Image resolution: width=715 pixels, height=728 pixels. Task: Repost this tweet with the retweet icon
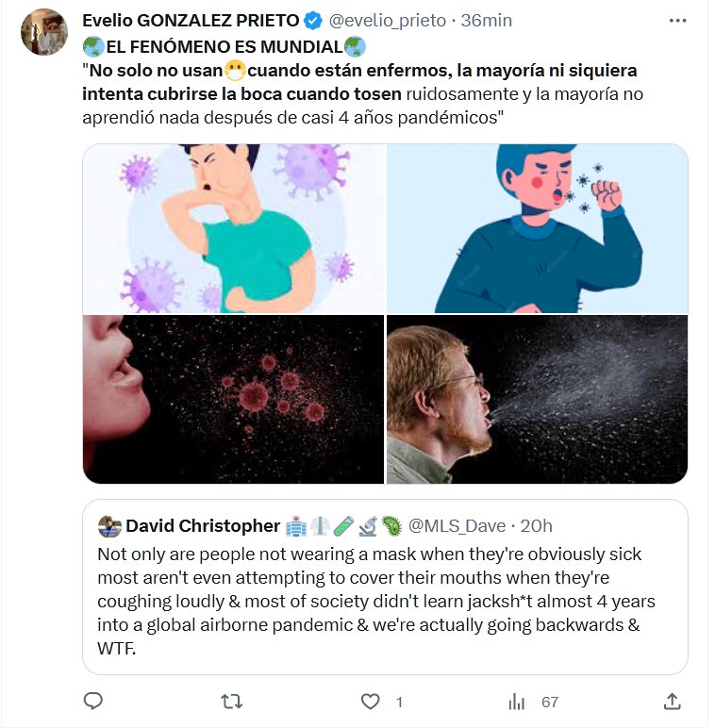click(x=231, y=701)
